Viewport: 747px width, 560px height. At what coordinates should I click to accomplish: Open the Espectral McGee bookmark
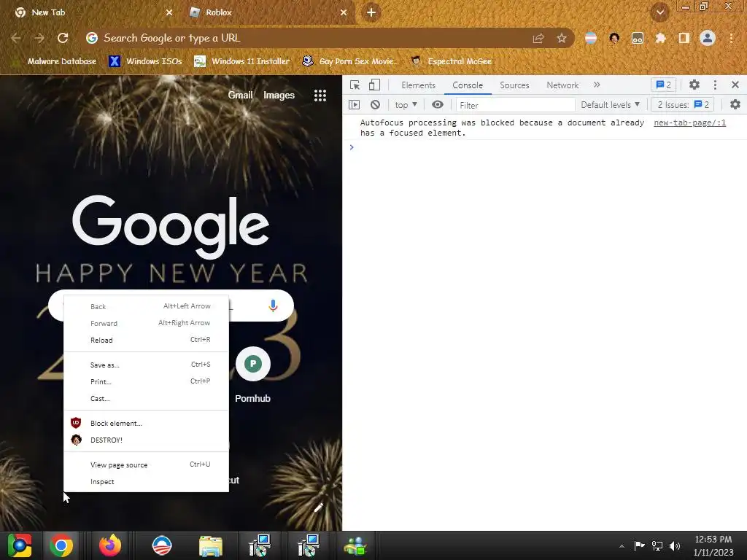(451, 61)
